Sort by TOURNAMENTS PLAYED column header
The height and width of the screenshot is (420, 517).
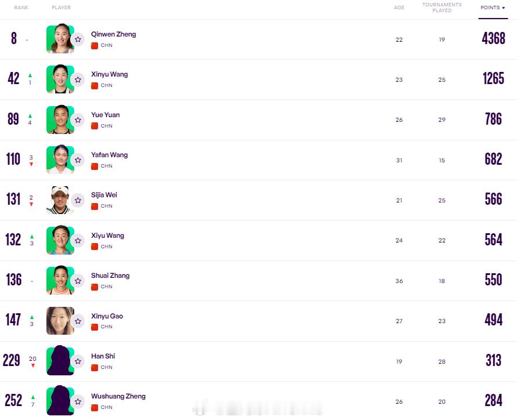click(x=442, y=8)
